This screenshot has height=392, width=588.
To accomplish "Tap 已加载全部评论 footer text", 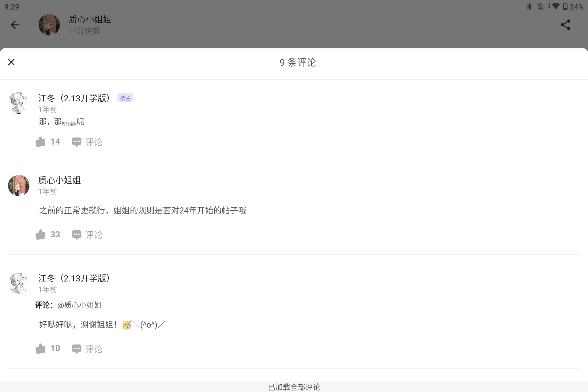I will point(294,387).
